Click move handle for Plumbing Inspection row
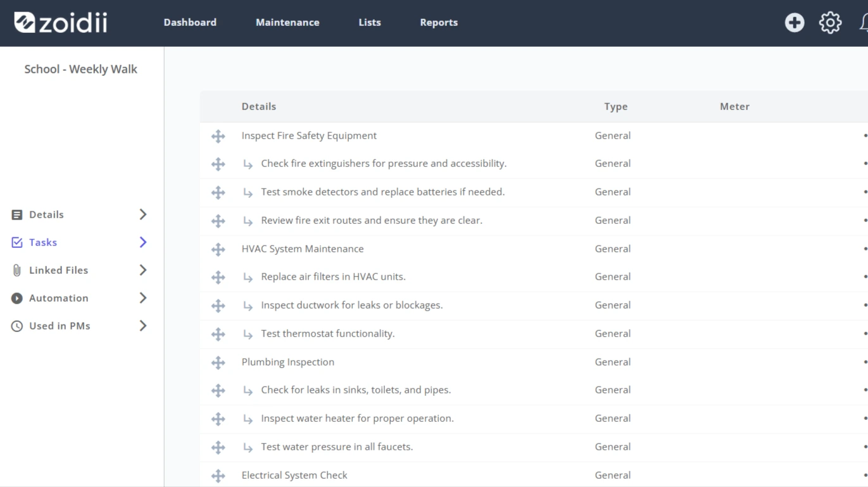868x487 pixels. [218, 362]
